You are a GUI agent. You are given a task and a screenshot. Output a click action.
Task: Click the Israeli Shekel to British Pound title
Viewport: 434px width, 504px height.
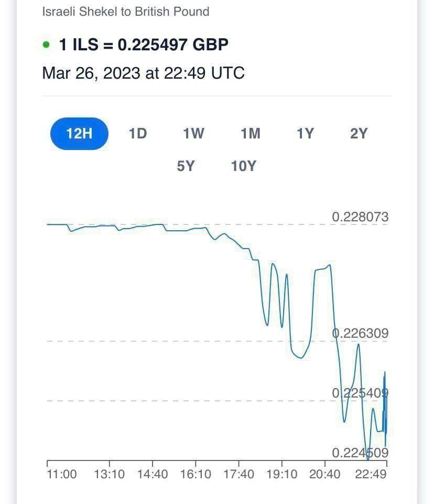tap(126, 12)
